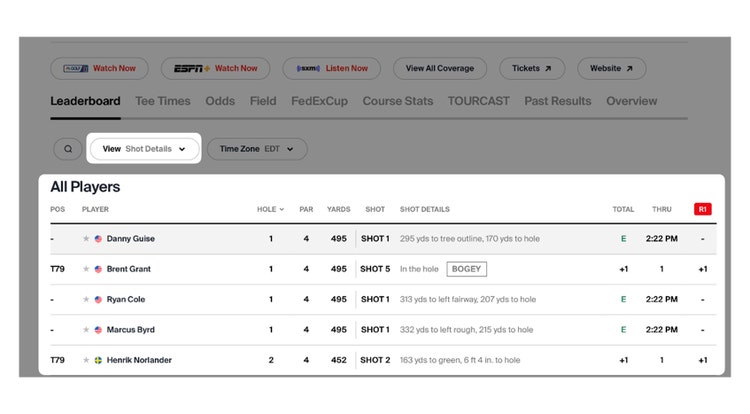Favorite Danny Guise with the star icon
This screenshot has height=414, width=750.
[x=87, y=239]
